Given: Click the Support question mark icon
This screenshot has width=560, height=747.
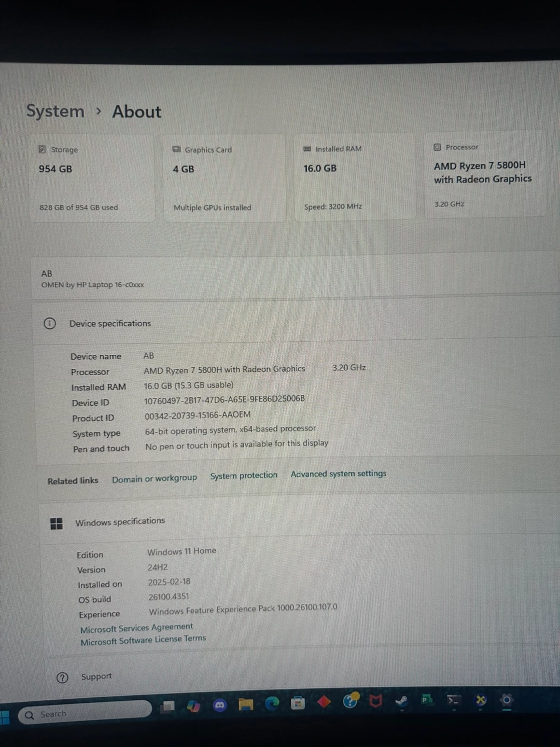Looking at the screenshot, I should pyautogui.click(x=62, y=677).
